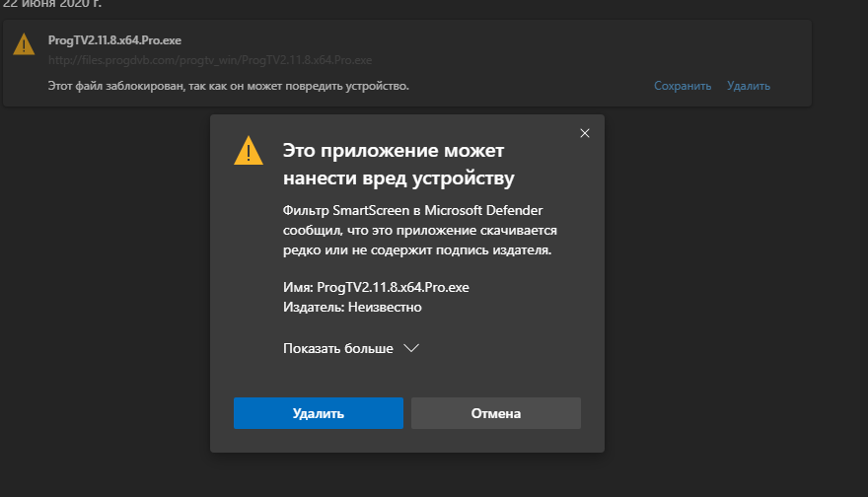The image size is (868, 497).
Task: Click the Этот файл заблокирован message text
Action: 228,86
